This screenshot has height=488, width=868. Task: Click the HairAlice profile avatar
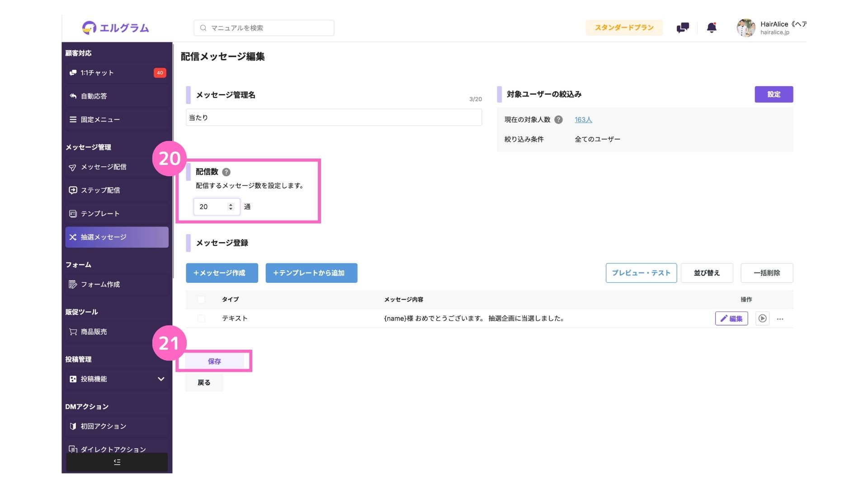tap(746, 28)
